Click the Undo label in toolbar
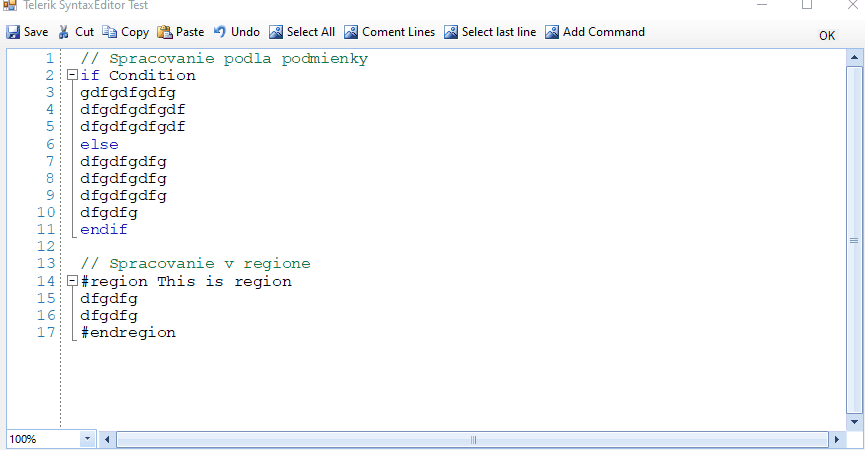 point(245,32)
